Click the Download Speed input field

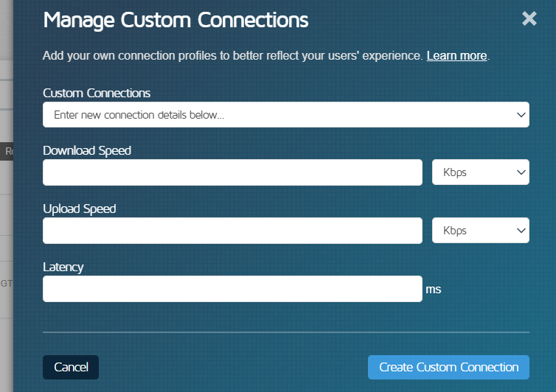[232, 172]
